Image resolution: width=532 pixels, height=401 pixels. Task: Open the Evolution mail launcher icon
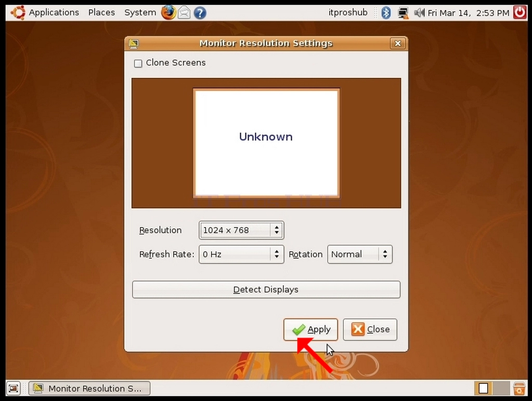(184, 13)
